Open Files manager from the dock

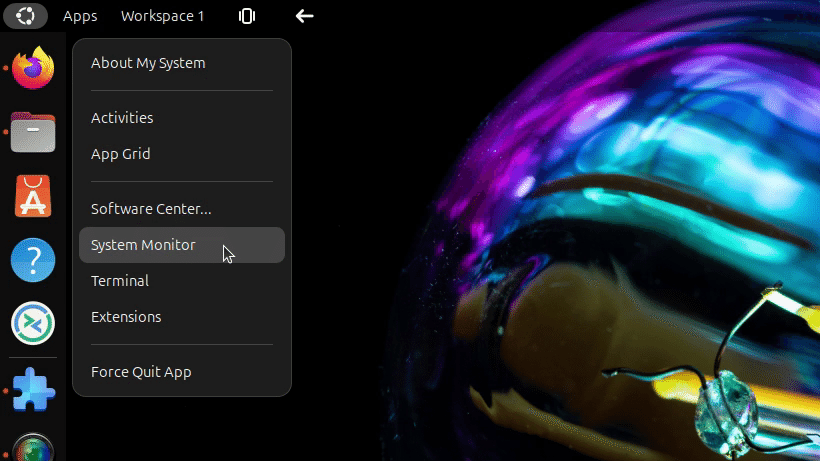[x=33, y=132]
